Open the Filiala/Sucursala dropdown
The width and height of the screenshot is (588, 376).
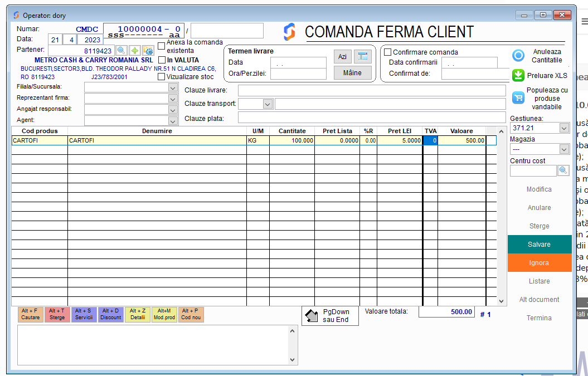click(x=173, y=87)
